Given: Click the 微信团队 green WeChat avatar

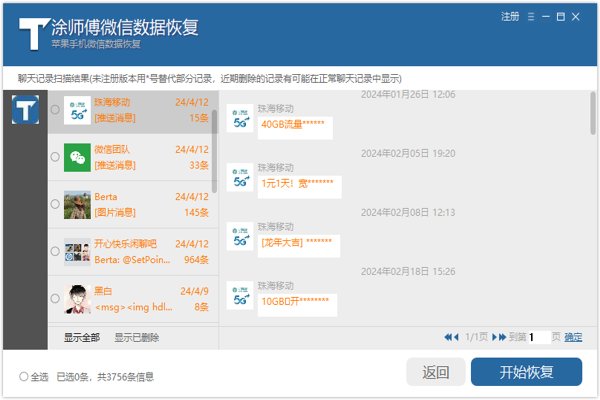Looking at the screenshot, I should [x=78, y=156].
